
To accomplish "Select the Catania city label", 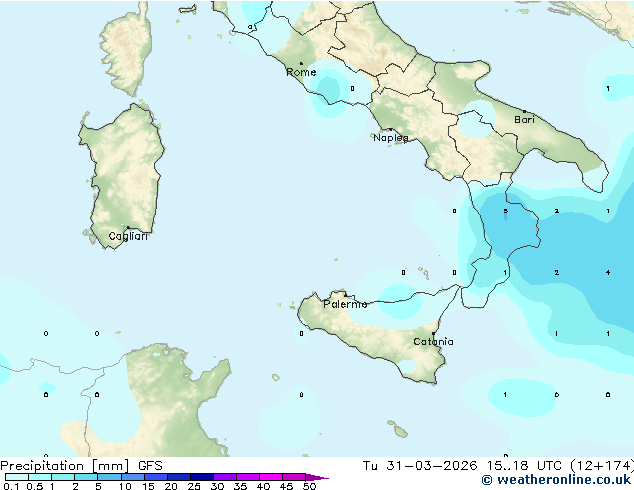I will pyautogui.click(x=433, y=342).
